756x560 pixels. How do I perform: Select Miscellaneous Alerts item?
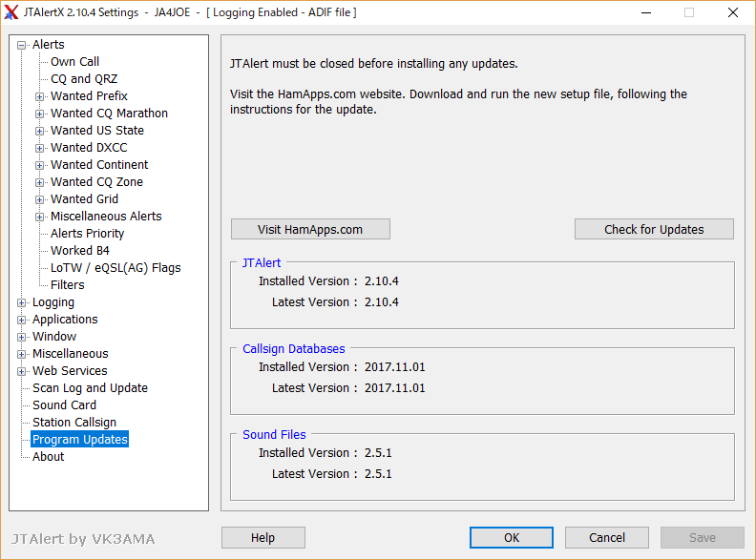(x=106, y=217)
